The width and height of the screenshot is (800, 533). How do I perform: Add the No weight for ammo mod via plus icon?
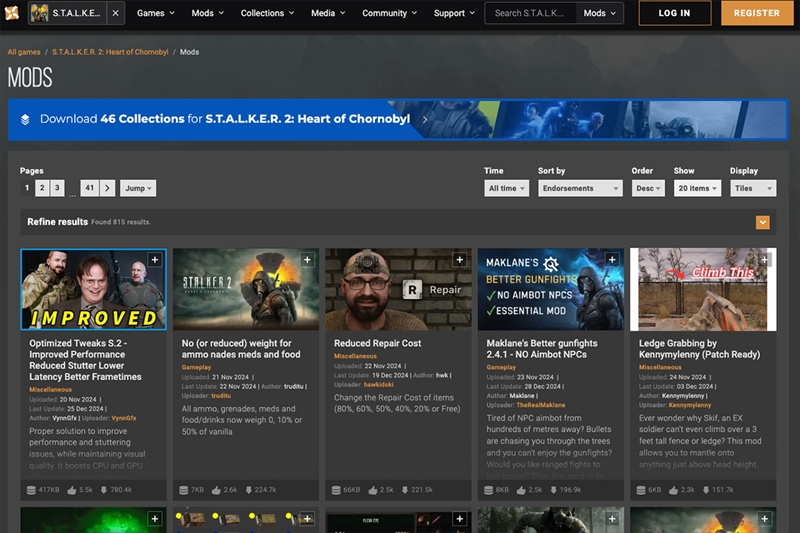pyautogui.click(x=307, y=260)
